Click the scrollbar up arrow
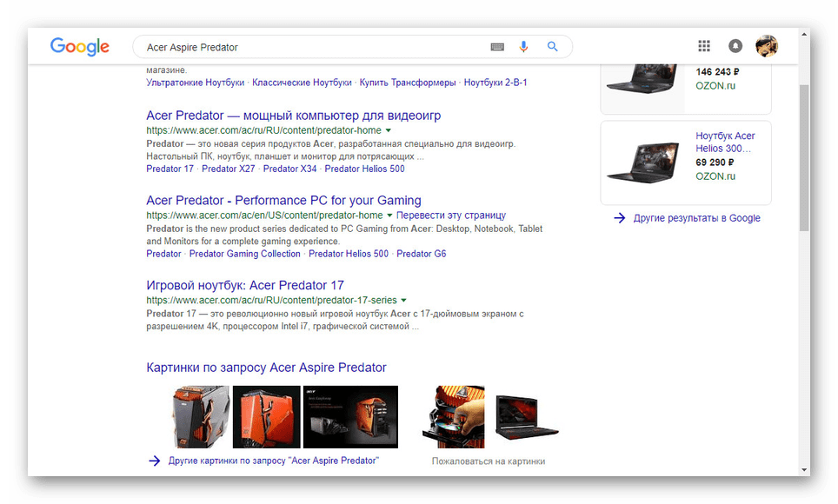Viewport: 838px width, 504px height. pyautogui.click(x=804, y=34)
